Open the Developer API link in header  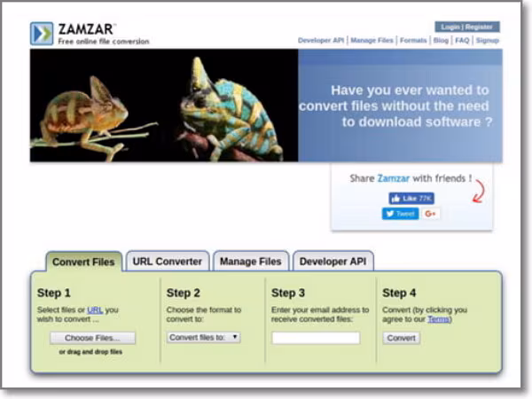tap(321, 41)
